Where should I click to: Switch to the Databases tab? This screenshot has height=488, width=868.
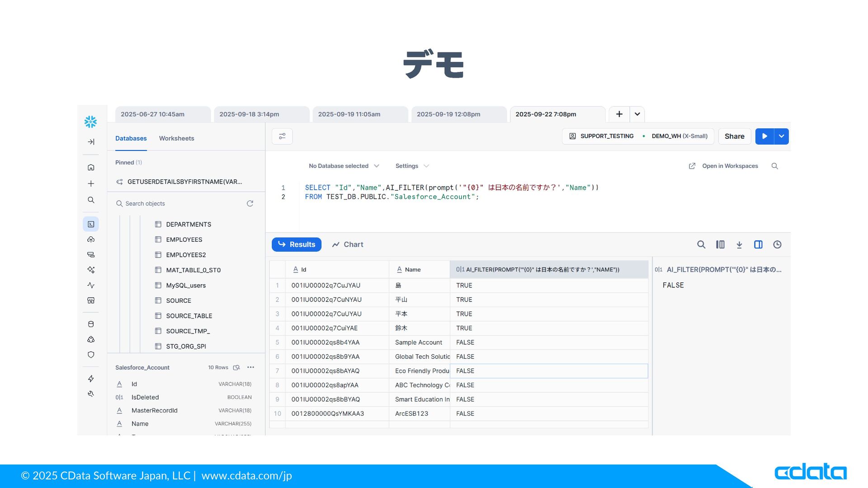click(x=131, y=139)
